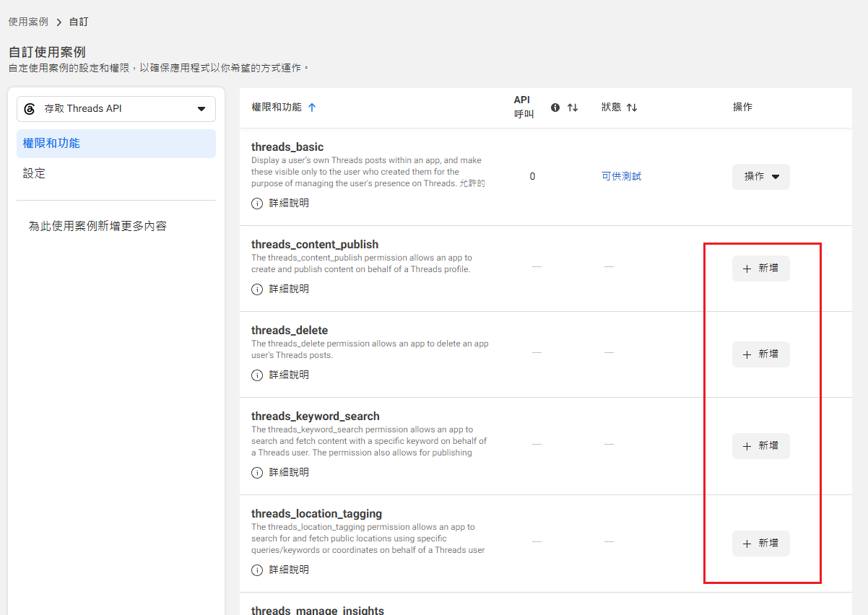The image size is (868, 615).
Task: Add the threads_location_tagging permission with 新增
Action: (761, 544)
